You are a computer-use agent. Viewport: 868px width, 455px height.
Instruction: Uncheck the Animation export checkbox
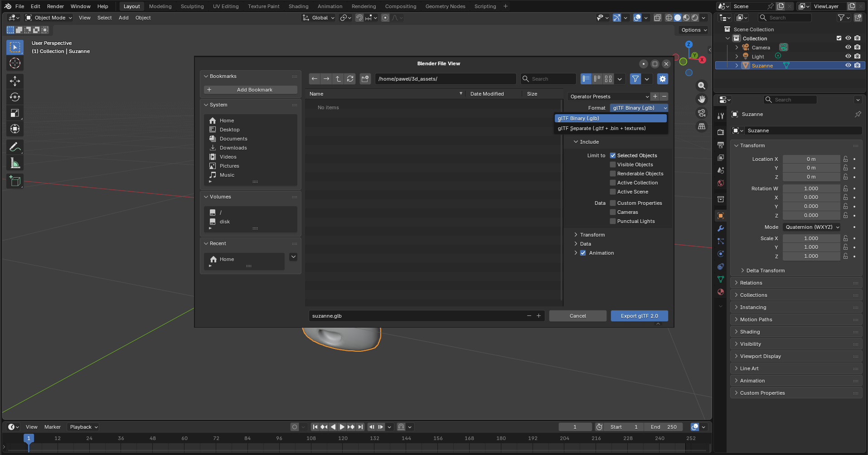[x=583, y=253]
